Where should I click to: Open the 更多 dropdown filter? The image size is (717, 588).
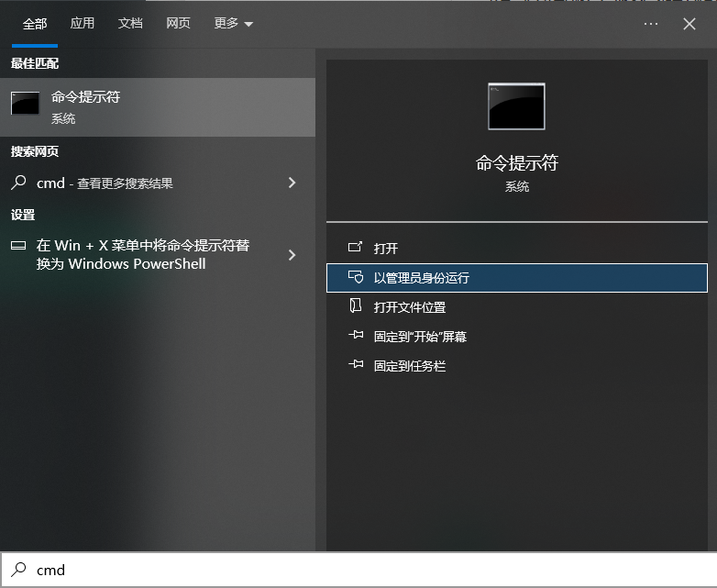233,24
